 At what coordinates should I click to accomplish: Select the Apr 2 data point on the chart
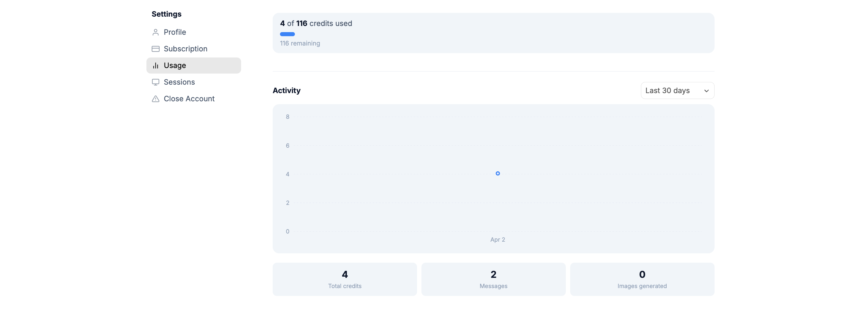(498, 173)
